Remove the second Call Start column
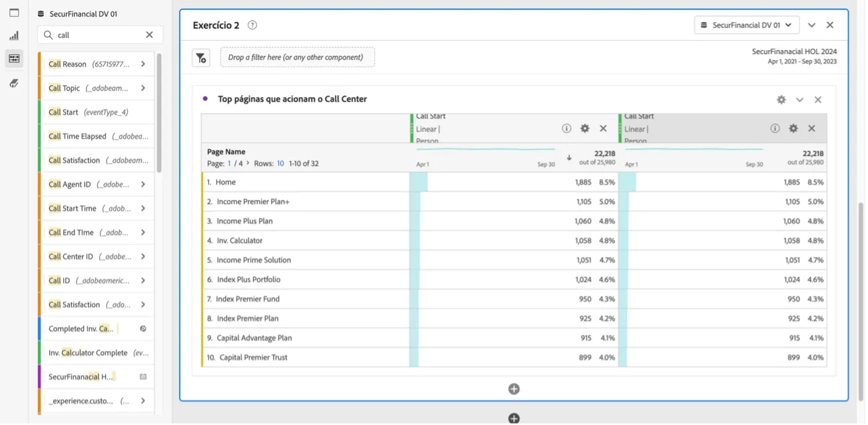This screenshot has width=868, height=425. point(811,129)
